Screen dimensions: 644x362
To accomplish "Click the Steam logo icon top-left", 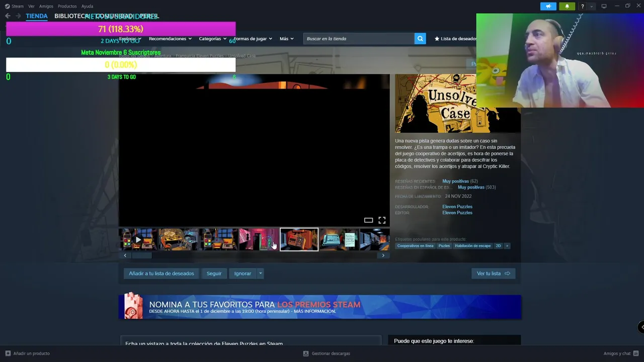I will coord(7,6).
